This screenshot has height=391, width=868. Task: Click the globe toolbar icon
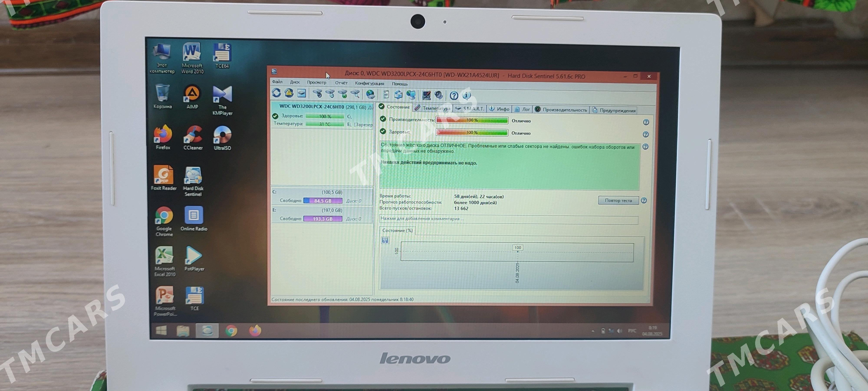(x=370, y=94)
